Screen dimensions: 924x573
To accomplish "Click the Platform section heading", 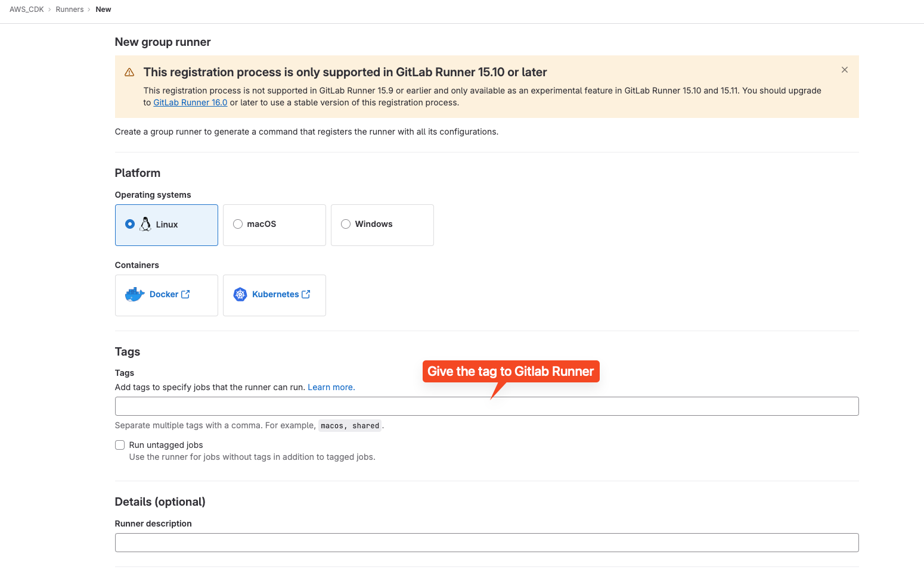I will (138, 173).
